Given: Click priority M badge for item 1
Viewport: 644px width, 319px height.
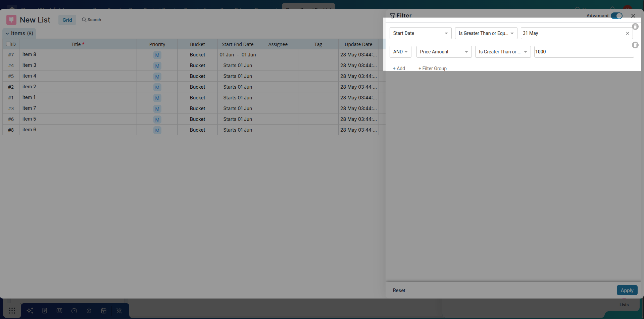Looking at the screenshot, I should click(157, 98).
